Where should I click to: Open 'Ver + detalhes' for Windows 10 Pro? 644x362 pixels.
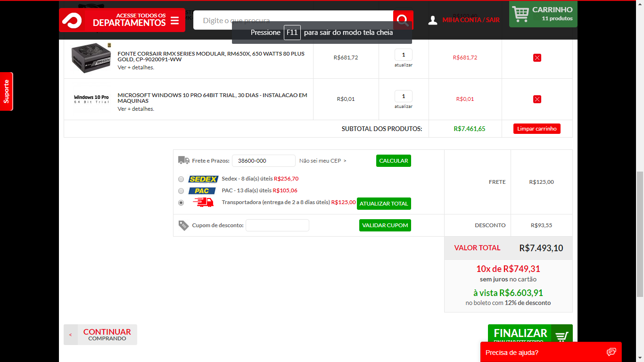coord(136,109)
